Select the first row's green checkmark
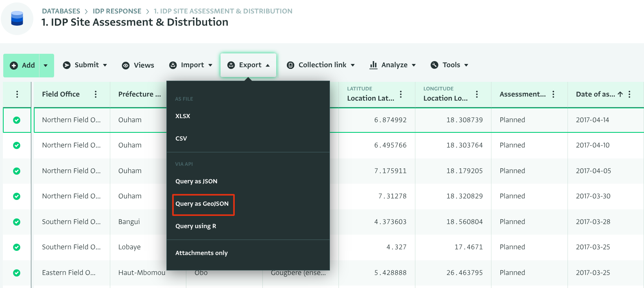Screen dimensions: 644x288 17,120
